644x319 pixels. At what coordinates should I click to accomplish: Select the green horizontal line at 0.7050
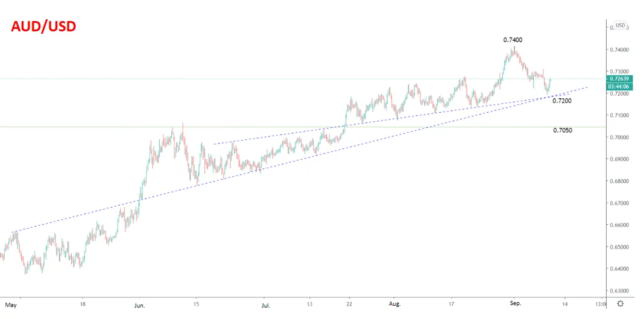pyautogui.click(x=303, y=127)
